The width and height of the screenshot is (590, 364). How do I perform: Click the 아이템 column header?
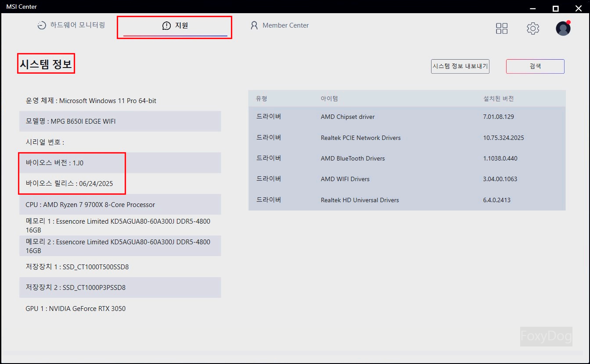pos(329,99)
